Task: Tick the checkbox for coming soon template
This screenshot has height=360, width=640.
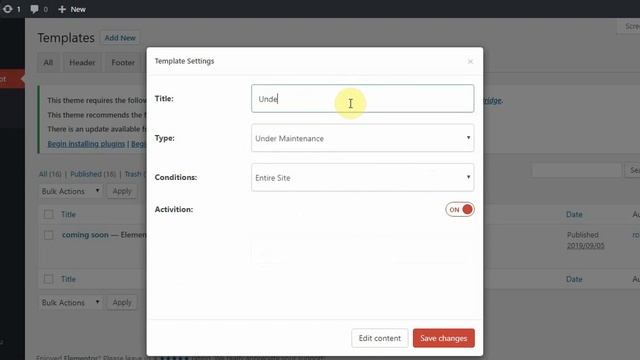Action: (49, 235)
